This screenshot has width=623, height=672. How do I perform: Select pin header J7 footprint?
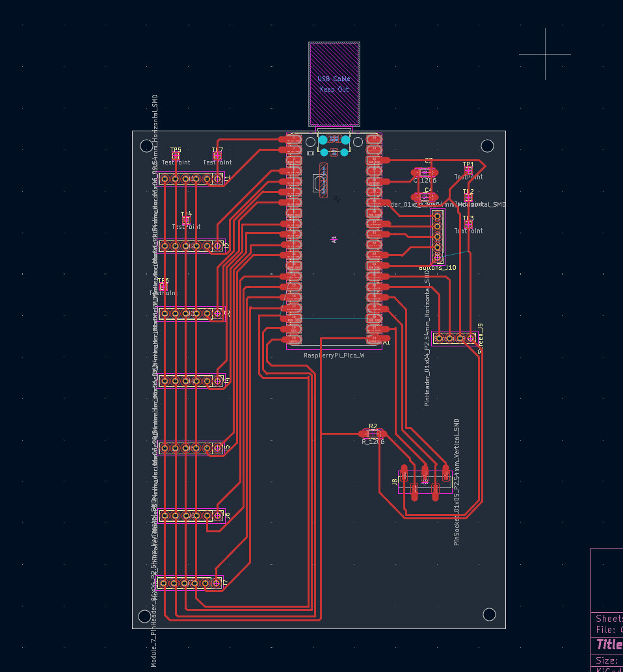coord(190,583)
